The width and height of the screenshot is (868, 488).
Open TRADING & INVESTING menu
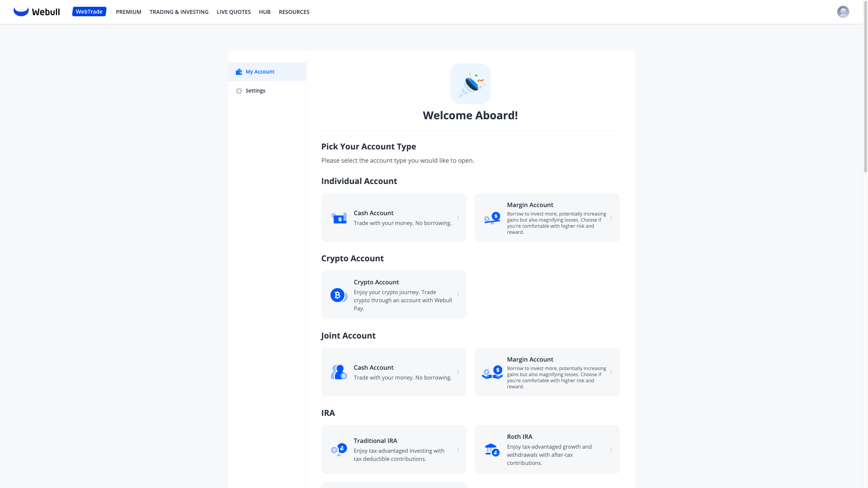[179, 12]
